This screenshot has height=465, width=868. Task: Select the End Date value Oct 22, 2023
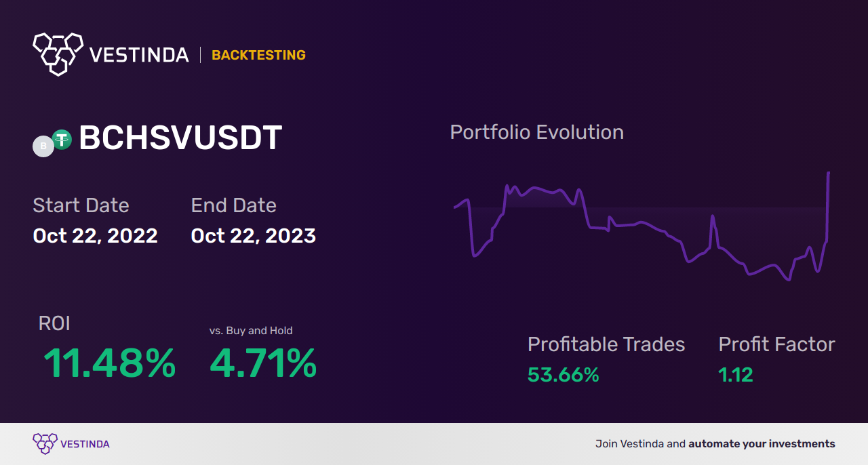click(254, 236)
